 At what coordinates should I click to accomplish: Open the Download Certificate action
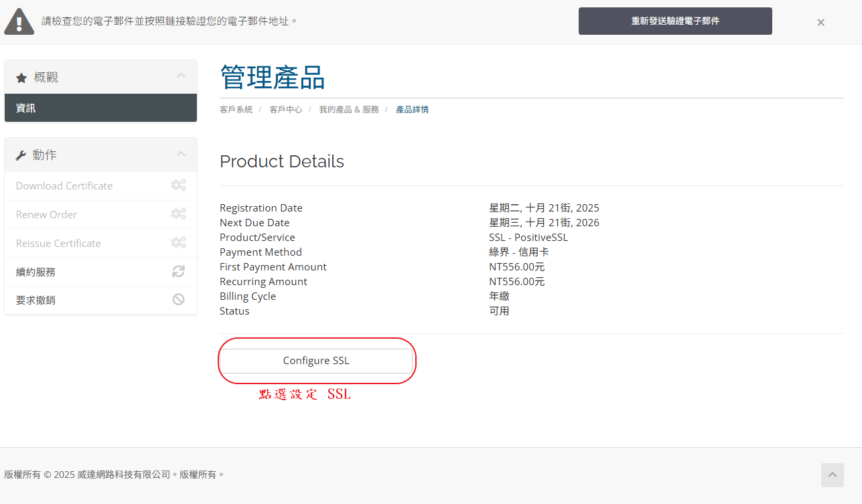64,186
